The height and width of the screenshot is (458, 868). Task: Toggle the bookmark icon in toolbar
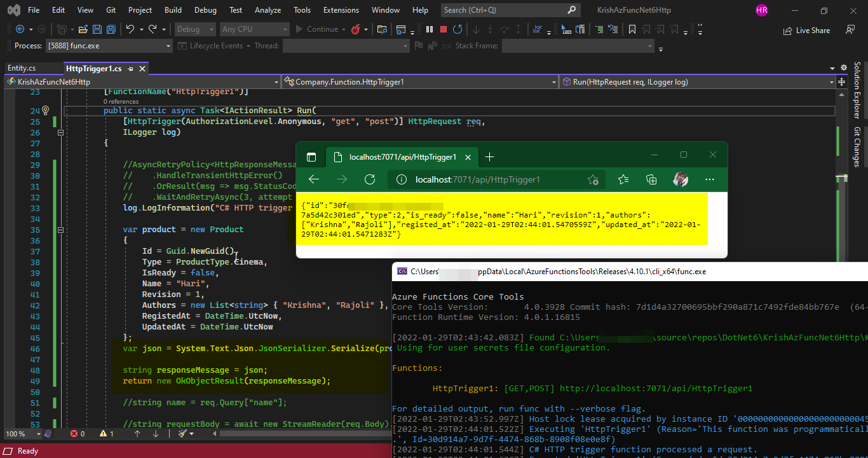tap(632, 29)
